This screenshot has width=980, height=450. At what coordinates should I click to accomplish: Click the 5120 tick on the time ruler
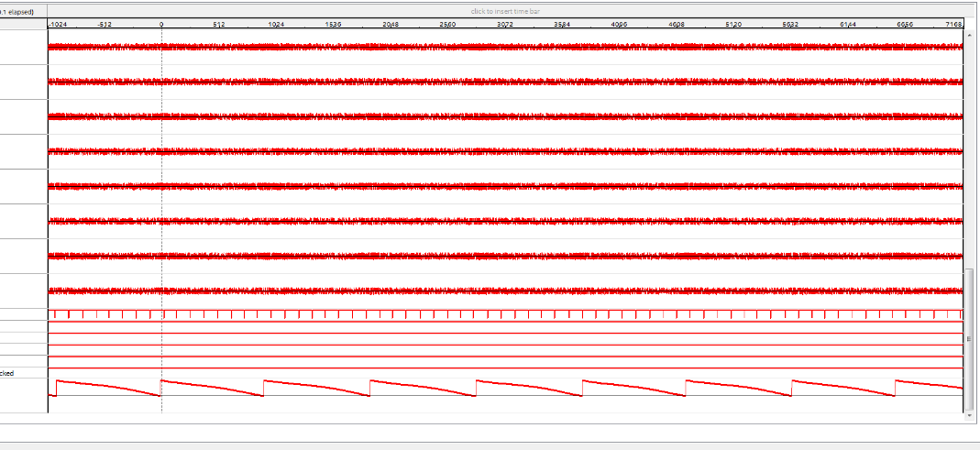(733, 24)
